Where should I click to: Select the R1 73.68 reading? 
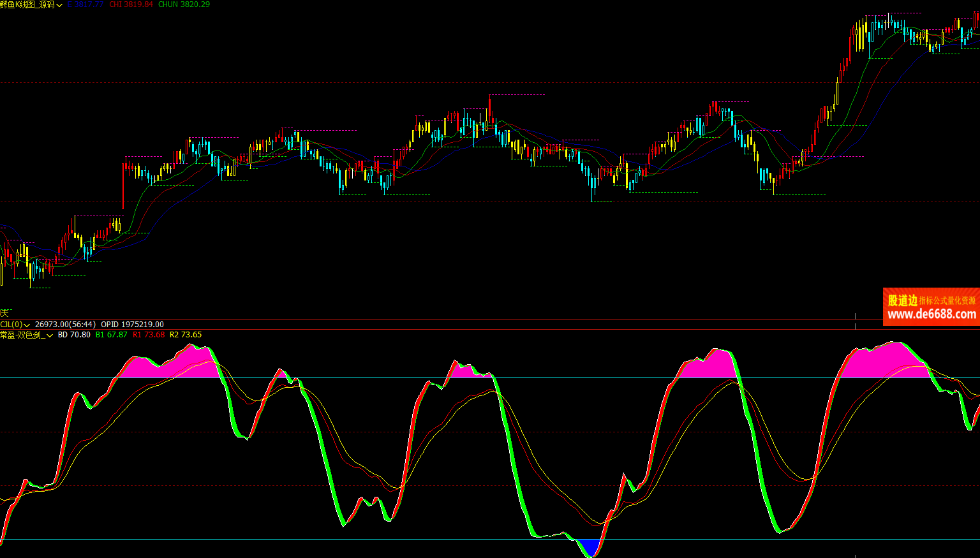[149, 335]
